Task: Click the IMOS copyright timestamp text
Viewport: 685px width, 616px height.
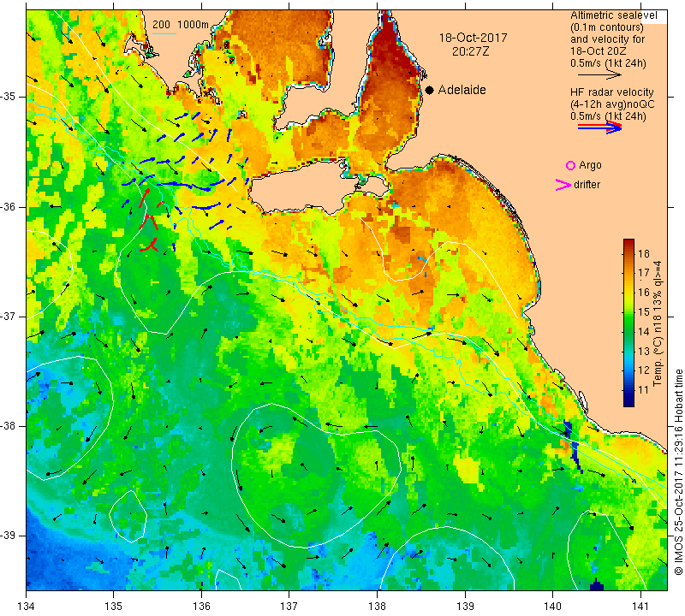Action: pos(678,472)
